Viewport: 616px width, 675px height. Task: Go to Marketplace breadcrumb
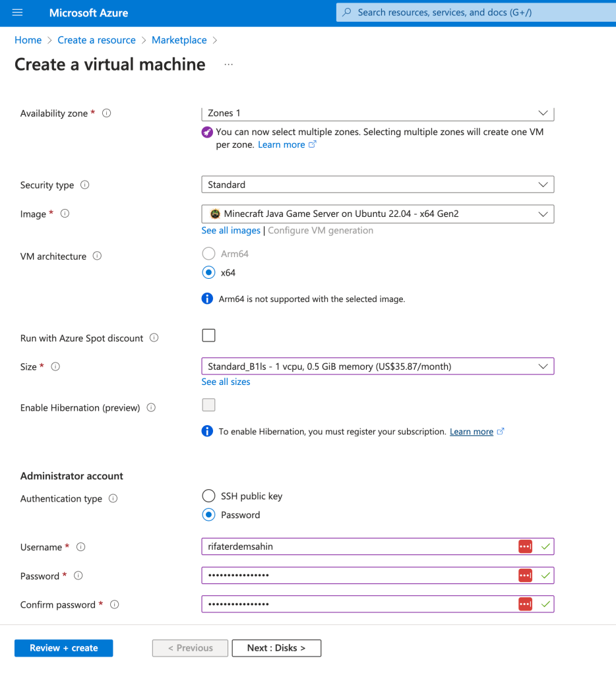tap(179, 40)
